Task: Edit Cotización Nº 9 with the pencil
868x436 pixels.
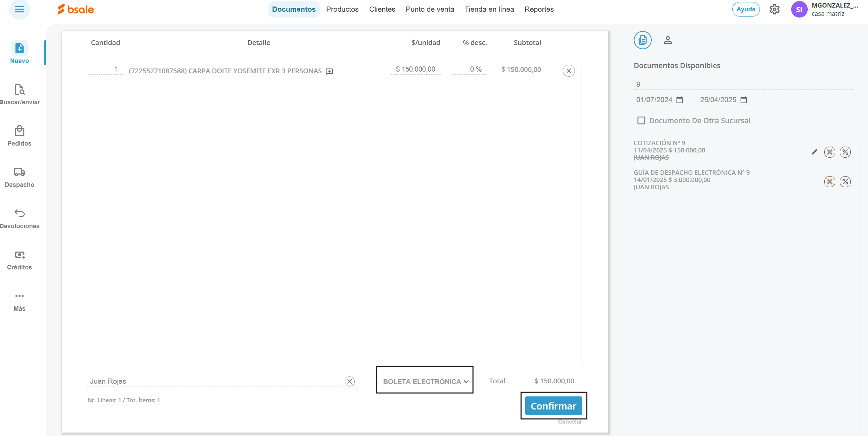Action: click(x=814, y=152)
